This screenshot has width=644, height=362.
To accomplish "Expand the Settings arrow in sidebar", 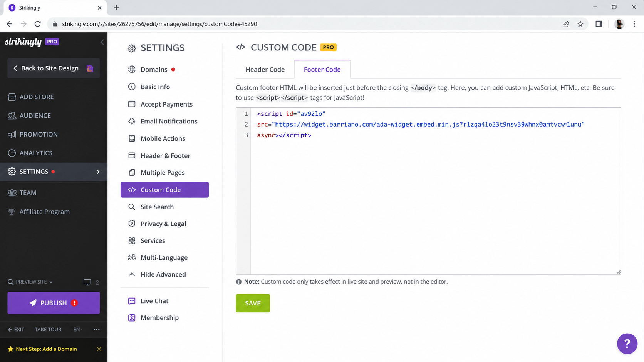I will click(x=98, y=172).
